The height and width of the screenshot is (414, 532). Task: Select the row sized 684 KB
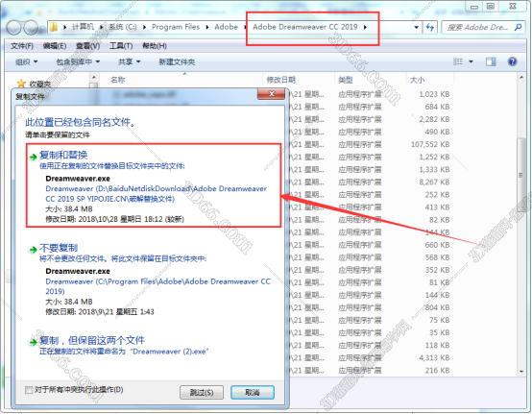point(370,107)
